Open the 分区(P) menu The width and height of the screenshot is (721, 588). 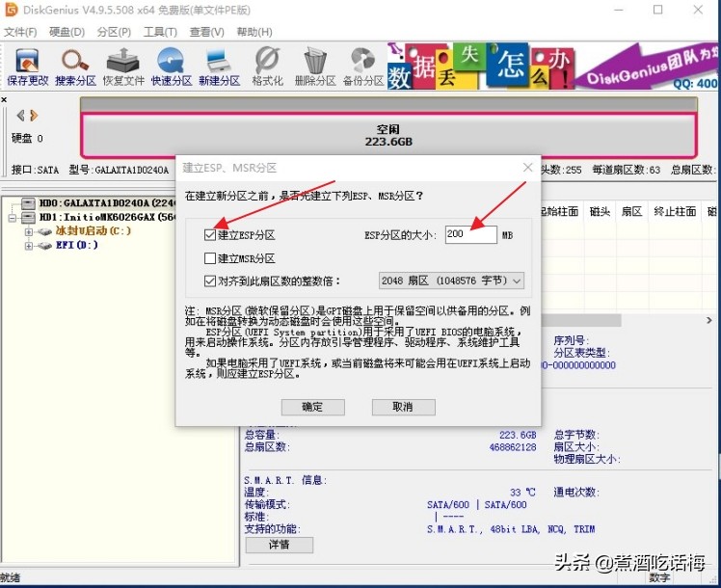pos(114,32)
